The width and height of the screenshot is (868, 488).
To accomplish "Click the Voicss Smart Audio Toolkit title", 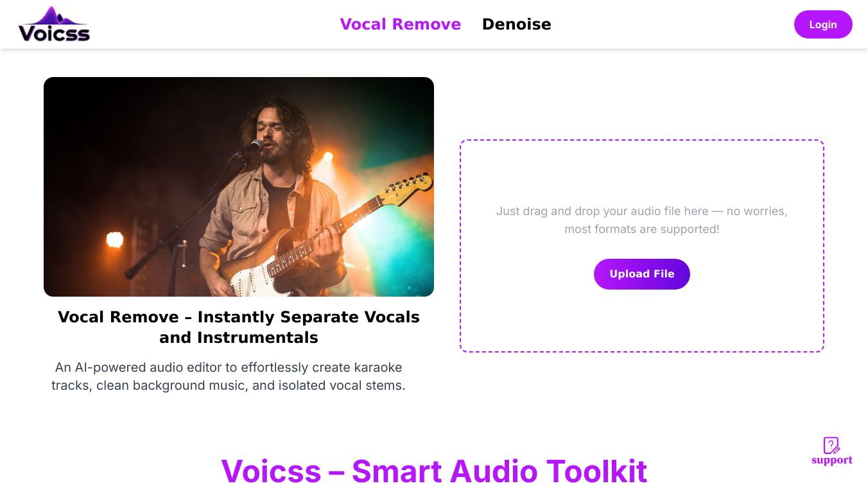I will [434, 471].
